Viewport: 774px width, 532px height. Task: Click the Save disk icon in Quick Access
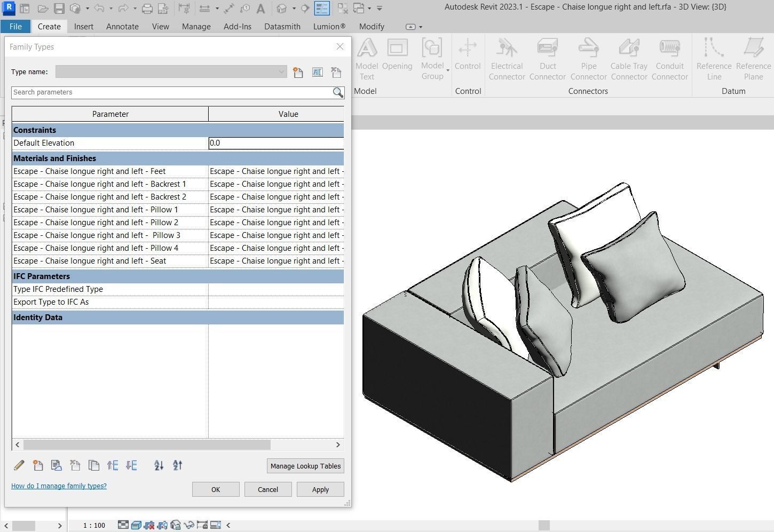click(59, 9)
